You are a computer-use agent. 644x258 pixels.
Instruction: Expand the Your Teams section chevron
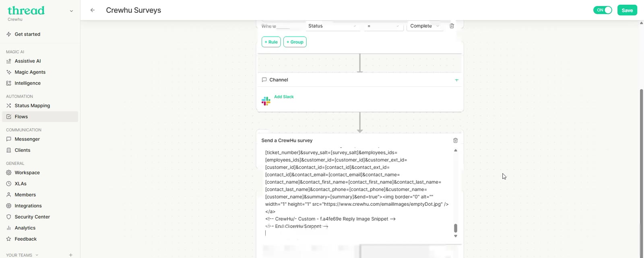click(37, 255)
